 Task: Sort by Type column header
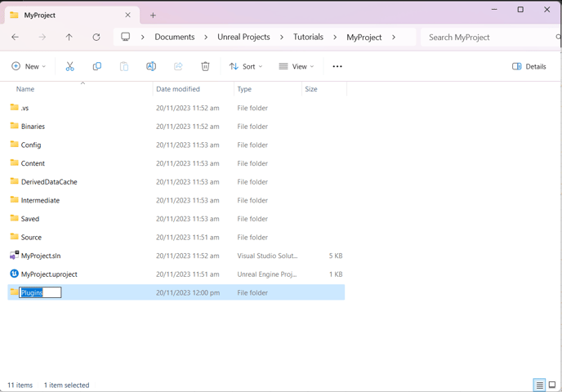click(244, 89)
